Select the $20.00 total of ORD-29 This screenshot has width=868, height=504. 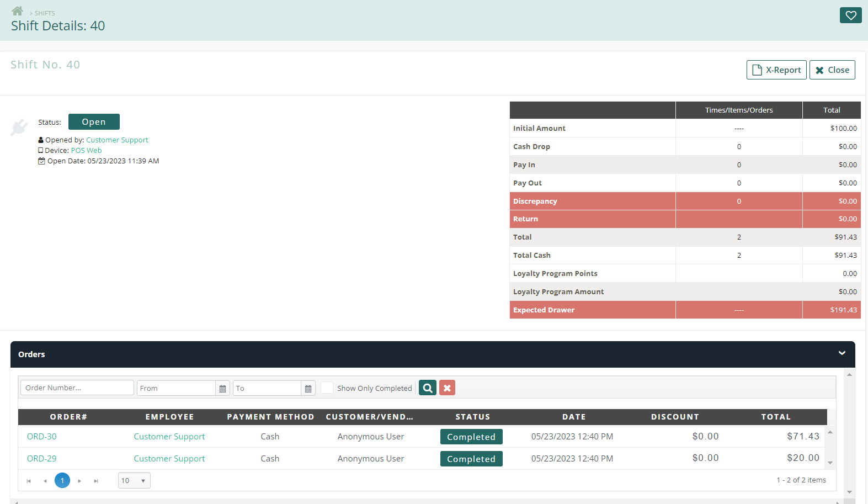803,458
